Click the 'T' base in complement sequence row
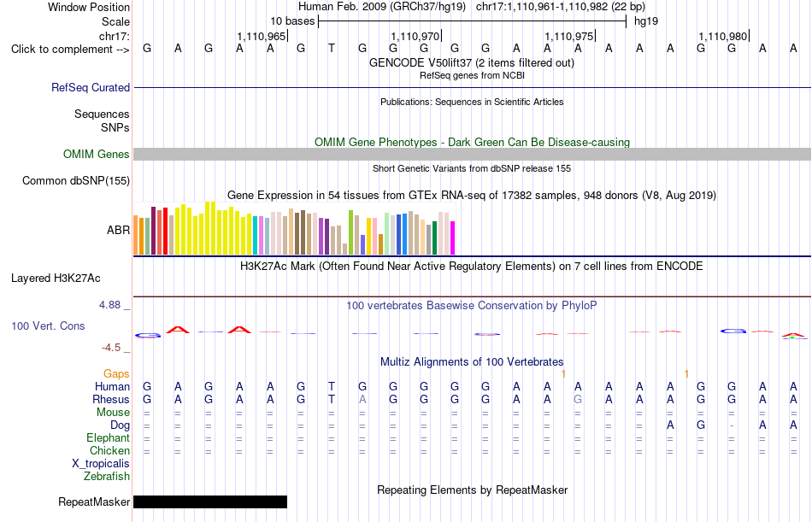Viewport: 812px width, 522px height. click(332, 49)
